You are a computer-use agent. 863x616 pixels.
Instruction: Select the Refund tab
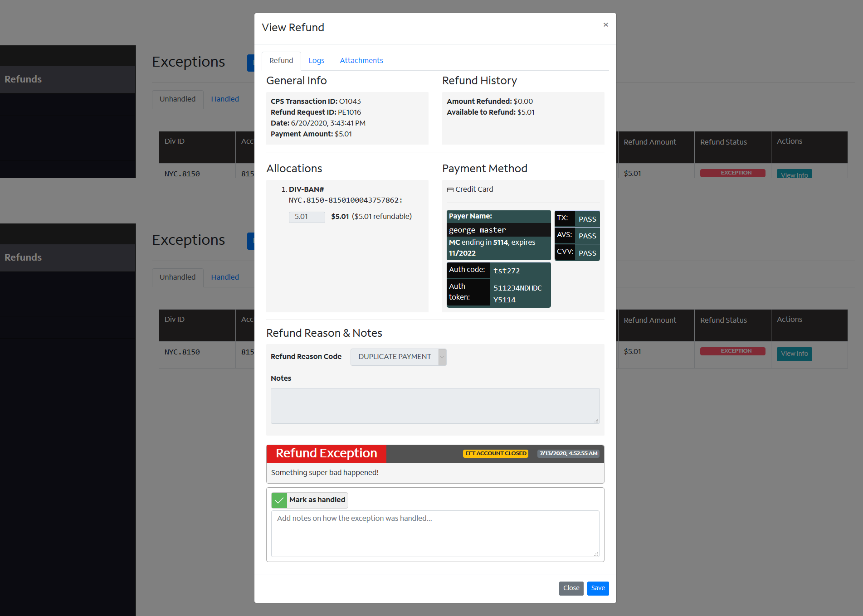(x=281, y=61)
